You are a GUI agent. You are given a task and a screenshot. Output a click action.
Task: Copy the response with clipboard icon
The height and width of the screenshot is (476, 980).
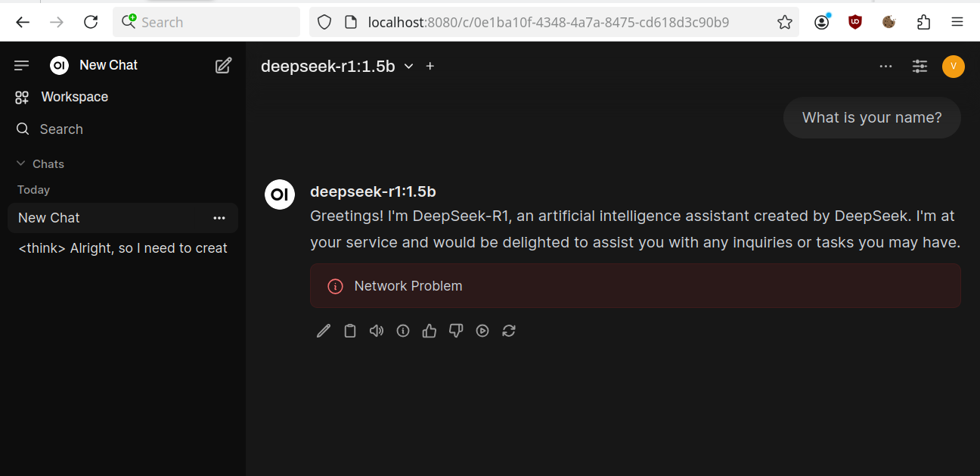(x=350, y=331)
